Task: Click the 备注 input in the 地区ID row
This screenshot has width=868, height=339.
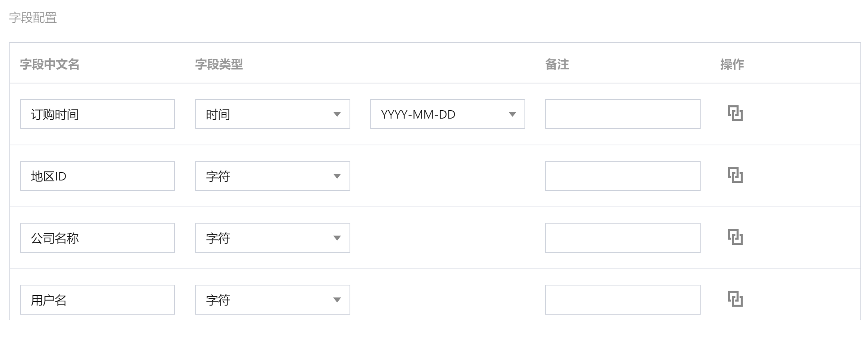Action: tap(622, 176)
